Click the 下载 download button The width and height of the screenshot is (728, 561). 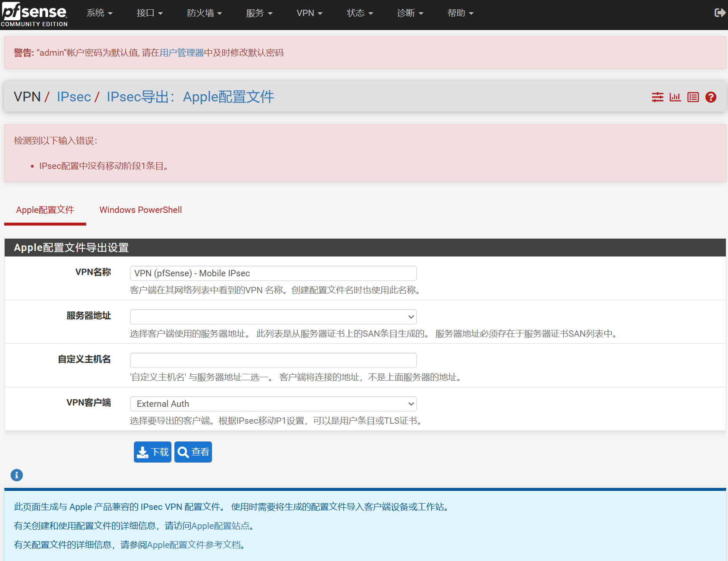pos(152,452)
